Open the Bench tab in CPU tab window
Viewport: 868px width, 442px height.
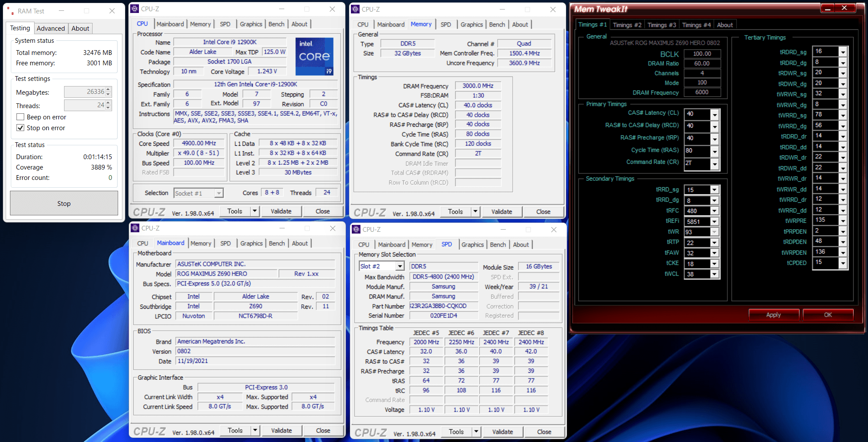276,24
